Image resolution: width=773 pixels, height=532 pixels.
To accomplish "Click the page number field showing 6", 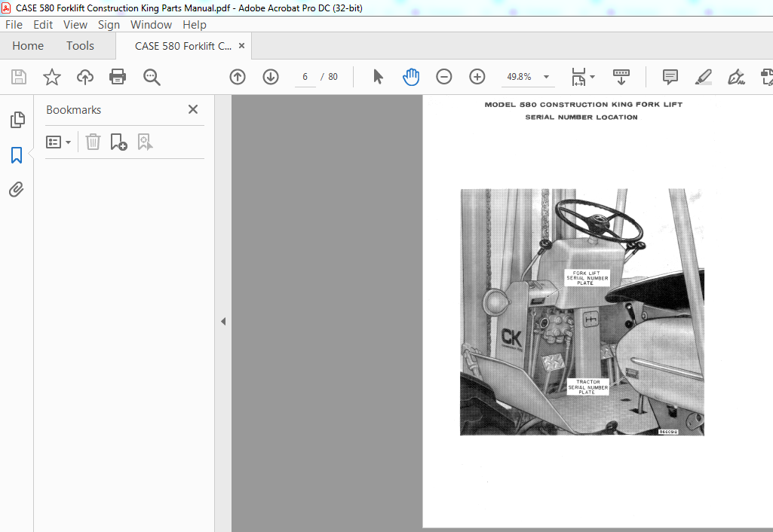I will point(305,77).
